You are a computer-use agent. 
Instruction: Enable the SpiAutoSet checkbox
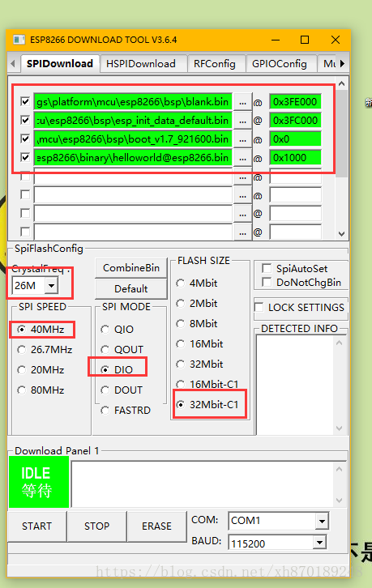tap(267, 269)
